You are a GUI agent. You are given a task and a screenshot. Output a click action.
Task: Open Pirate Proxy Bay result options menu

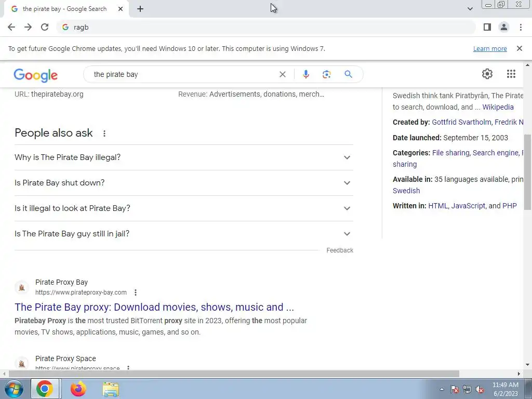[136, 292]
